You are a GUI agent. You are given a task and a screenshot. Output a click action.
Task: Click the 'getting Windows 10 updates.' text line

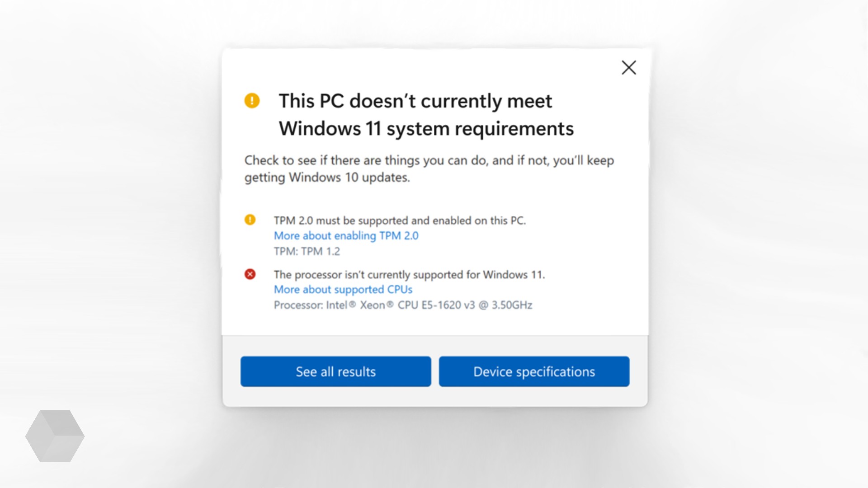(327, 177)
